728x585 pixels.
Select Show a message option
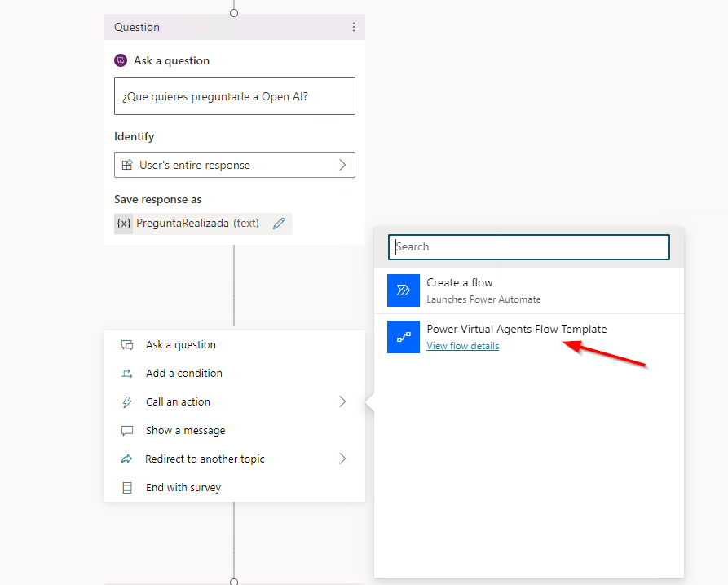[185, 431]
